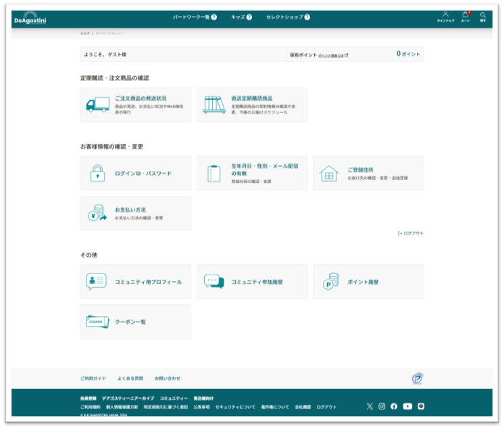Click the privacy mark badge
The image size is (504, 429).
click(x=417, y=378)
